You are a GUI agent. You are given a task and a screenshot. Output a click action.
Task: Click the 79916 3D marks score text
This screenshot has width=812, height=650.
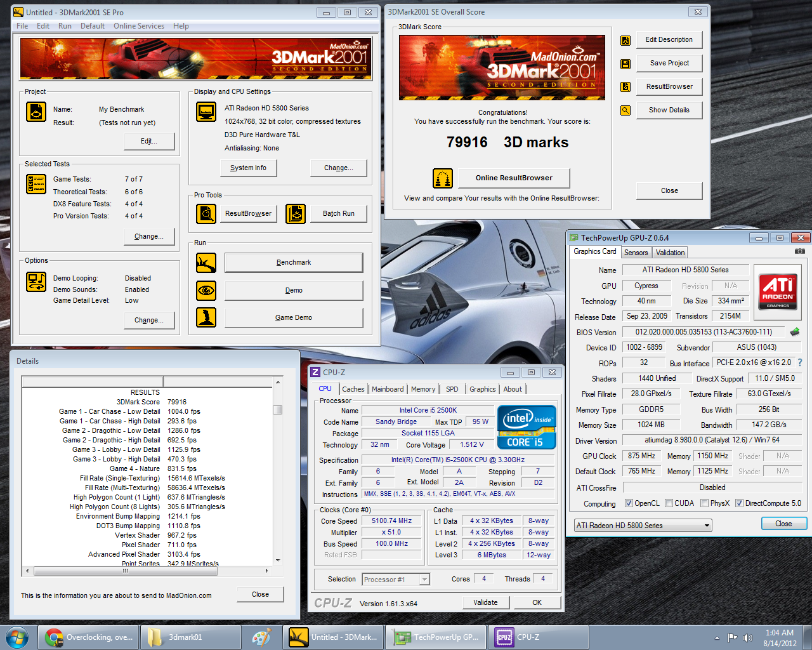tap(507, 142)
